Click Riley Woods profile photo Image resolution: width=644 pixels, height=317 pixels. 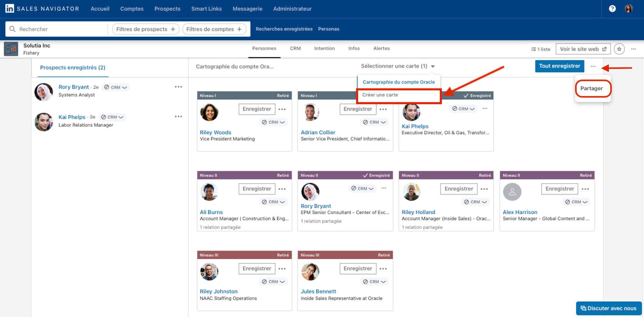tap(209, 112)
